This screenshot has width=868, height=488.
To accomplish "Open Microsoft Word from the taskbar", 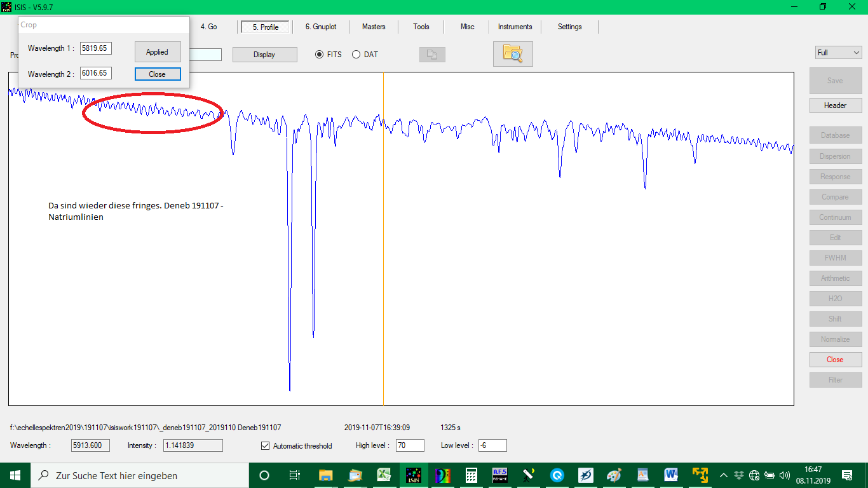I will pos(671,475).
